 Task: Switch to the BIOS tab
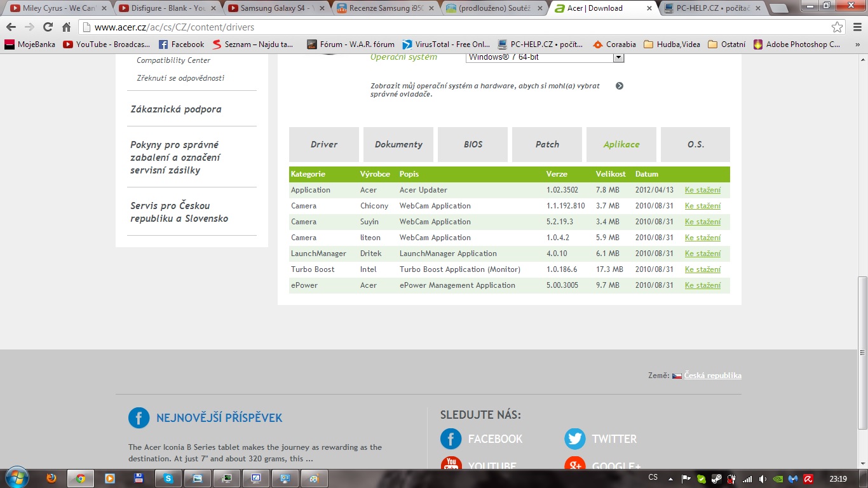[473, 144]
